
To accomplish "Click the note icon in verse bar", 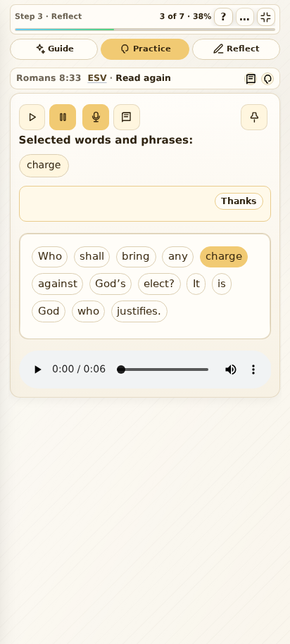I will [x=251, y=79].
